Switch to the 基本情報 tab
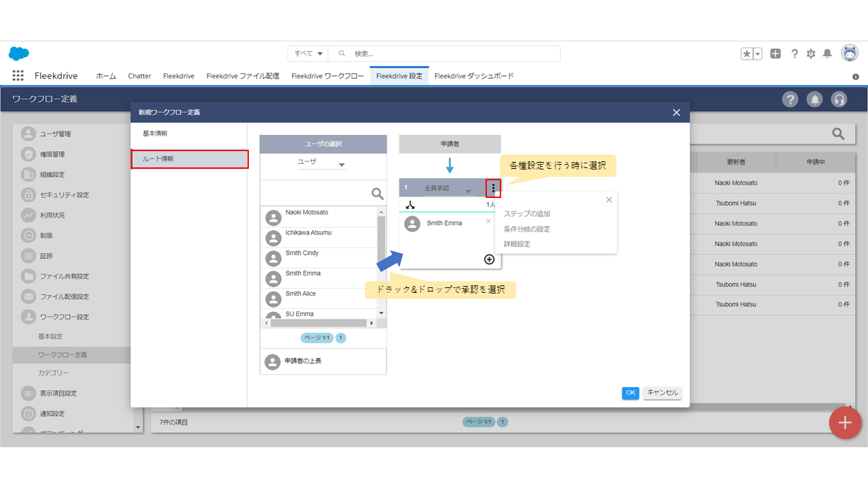 pyautogui.click(x=155, y=134)
